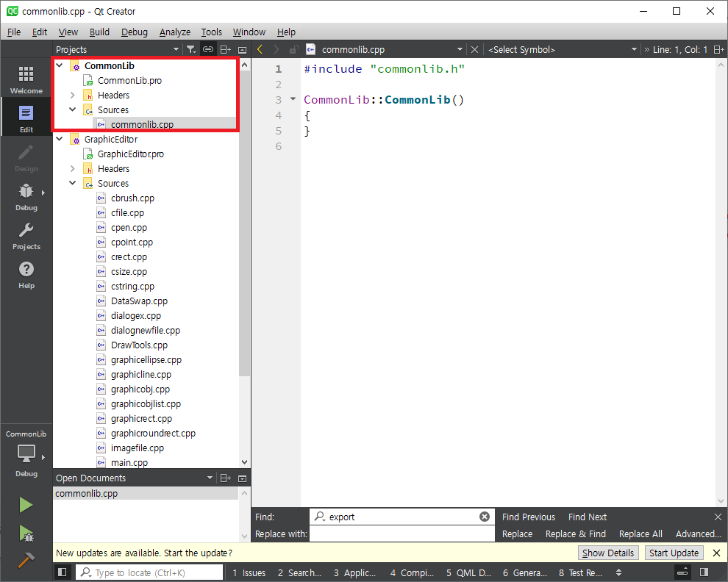This screenshot has height=582, width=728.
Task: Open the Welcome mode
Action: (26, 80)
